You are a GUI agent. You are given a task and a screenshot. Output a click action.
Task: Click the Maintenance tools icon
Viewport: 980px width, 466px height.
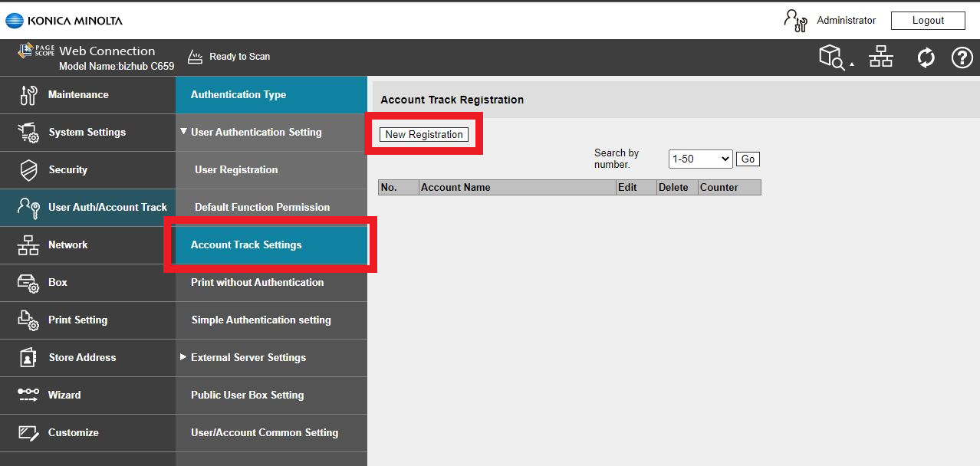pos(28,95)
